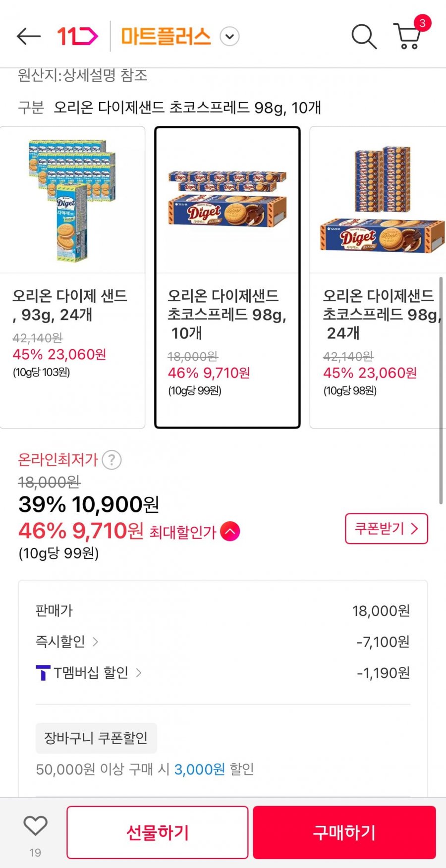Select the 다이제 샌드 93g 24개 option card
446x868 pixels.
coord(72,277)
